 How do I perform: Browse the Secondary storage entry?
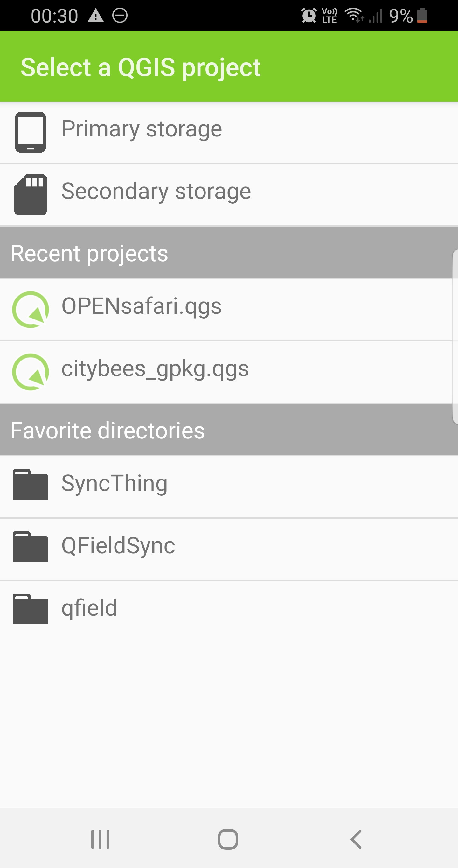coord(156,192)
